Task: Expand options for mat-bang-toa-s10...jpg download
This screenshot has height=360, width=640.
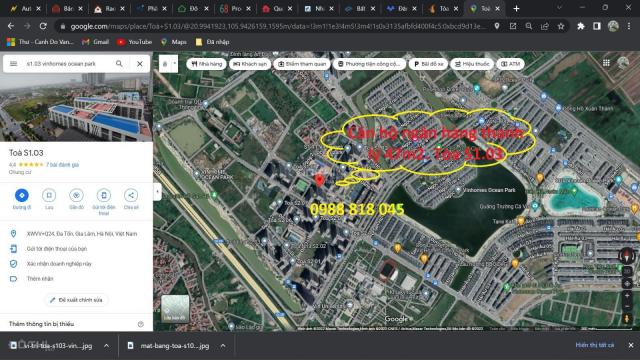Action: coord(223,346)
